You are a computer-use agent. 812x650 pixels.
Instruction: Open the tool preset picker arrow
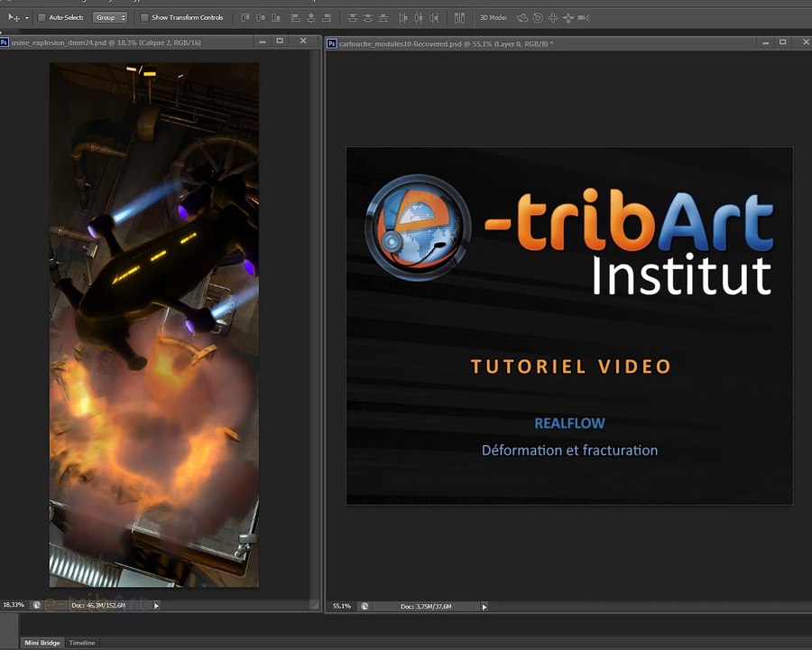click(x=27, y=18)
